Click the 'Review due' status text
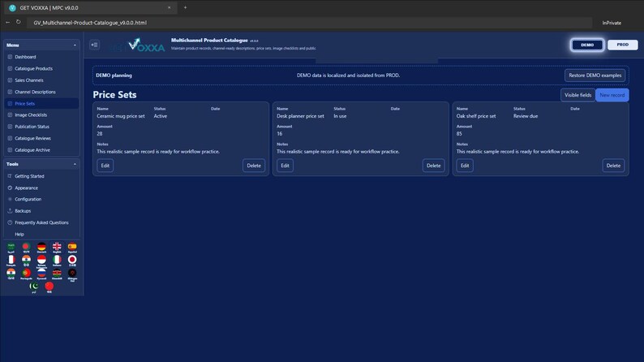 tap(526, 116)
